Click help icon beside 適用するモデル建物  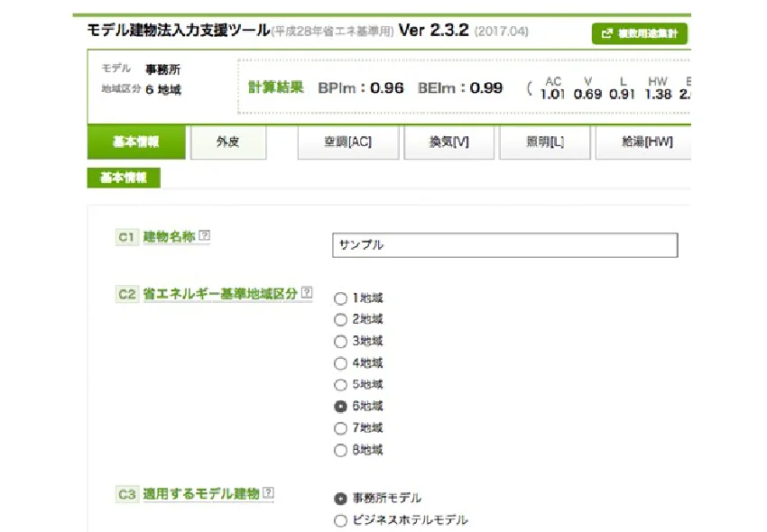click(x=268, y=493)
